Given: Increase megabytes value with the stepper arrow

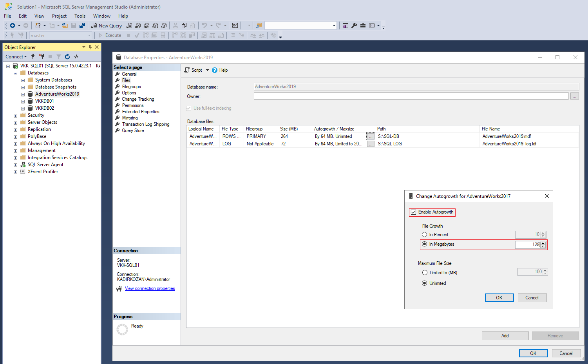Looking at the screenshot, I should (543, 243).
